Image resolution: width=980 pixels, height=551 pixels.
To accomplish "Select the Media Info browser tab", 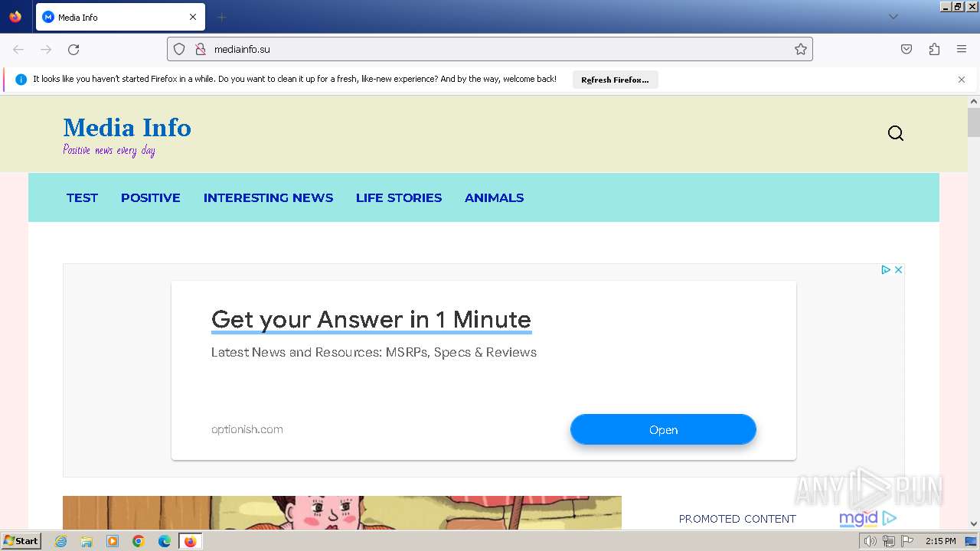I will pos(119,17).
